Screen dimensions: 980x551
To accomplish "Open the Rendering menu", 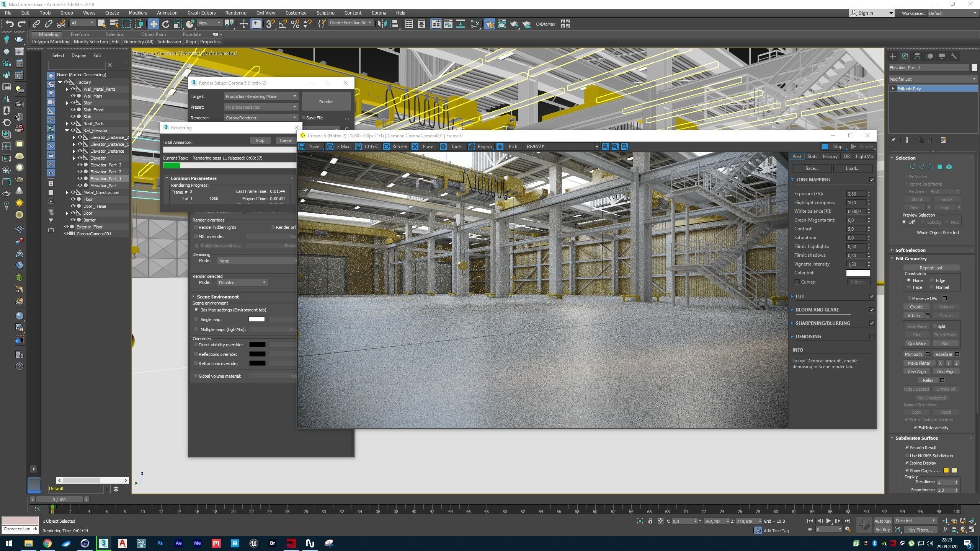I will (x=235, y=13).
